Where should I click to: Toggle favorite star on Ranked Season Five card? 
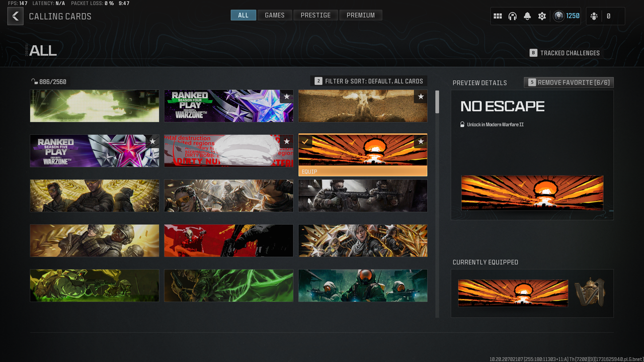pos(152,141)
